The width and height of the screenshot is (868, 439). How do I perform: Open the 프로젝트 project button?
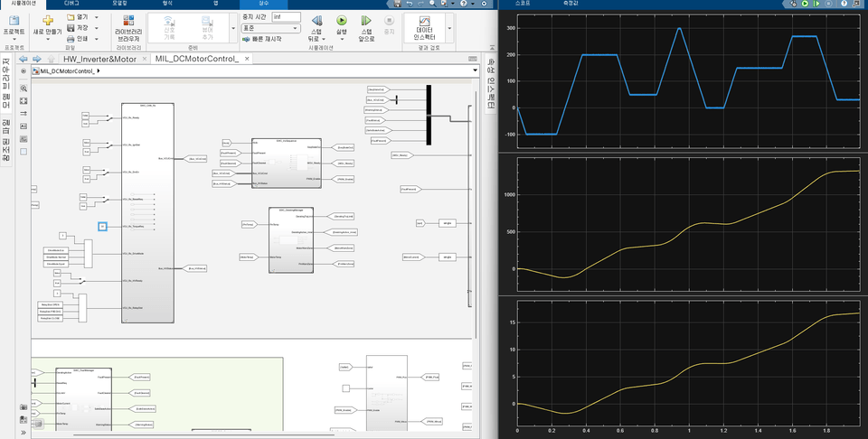tap(14, 26)
